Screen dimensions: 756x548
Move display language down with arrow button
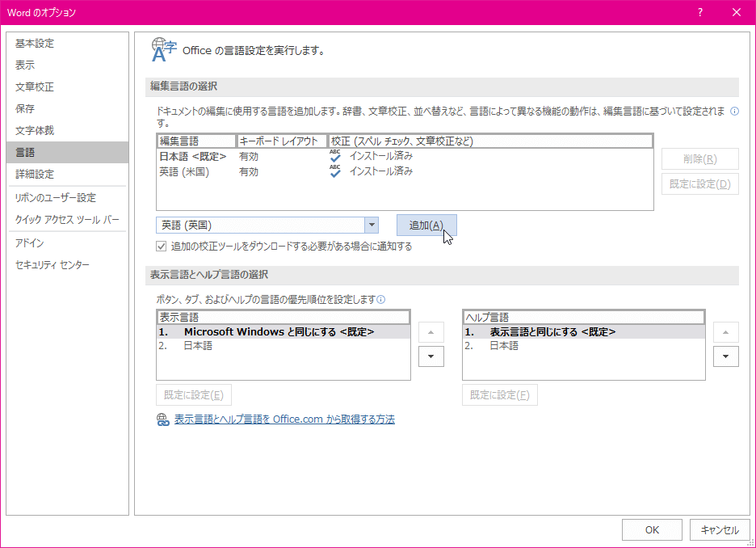pos(431,356)
